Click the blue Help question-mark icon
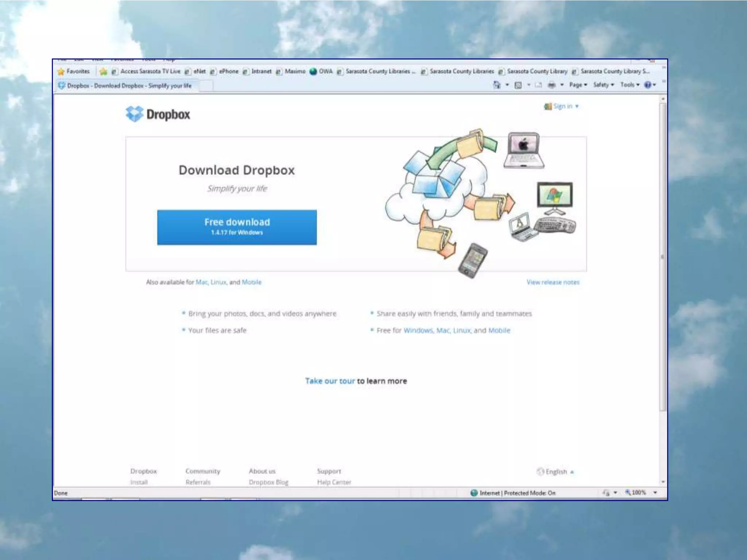Viewport: 747px width, 560px height. tap(647, 85)
